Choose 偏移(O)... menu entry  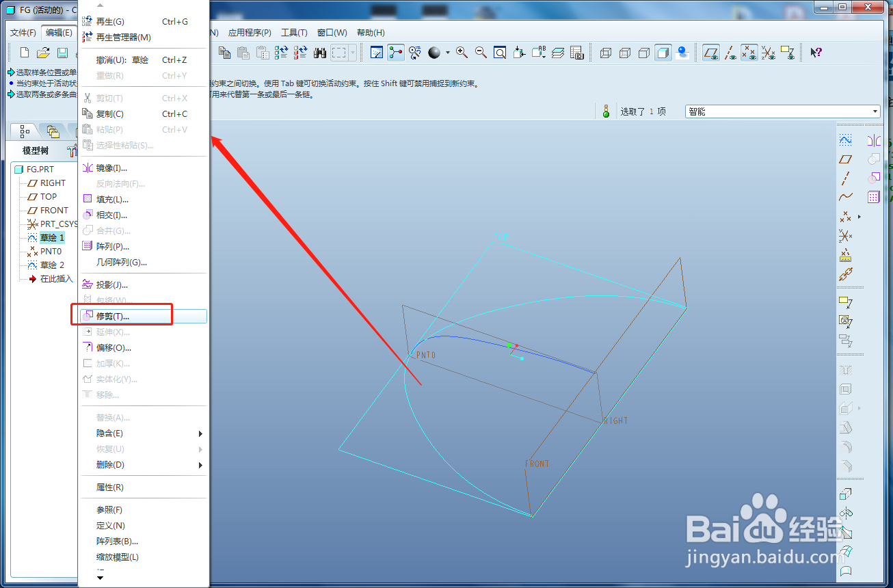pos(144,348)
